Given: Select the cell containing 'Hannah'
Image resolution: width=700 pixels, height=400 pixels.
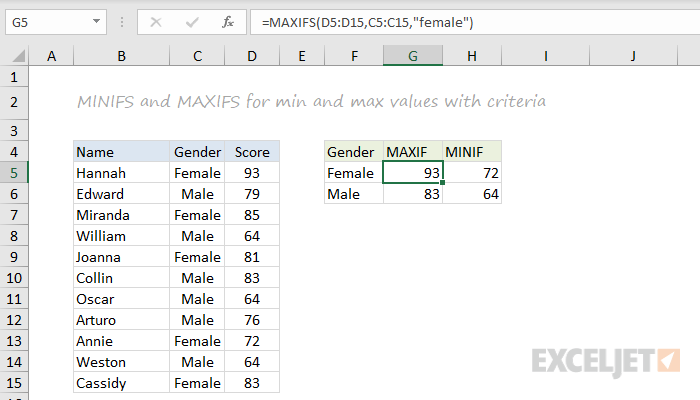Looking at the screenshot, I should [121, 173].
